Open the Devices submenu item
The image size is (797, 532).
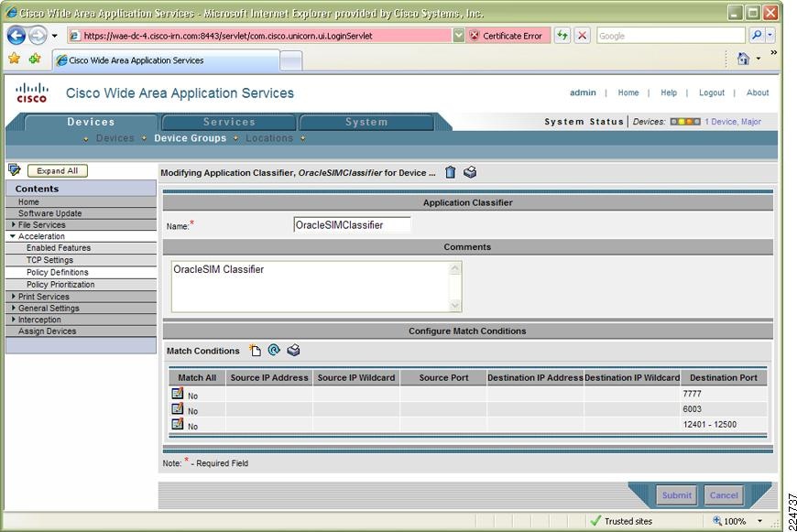point(115,138)
